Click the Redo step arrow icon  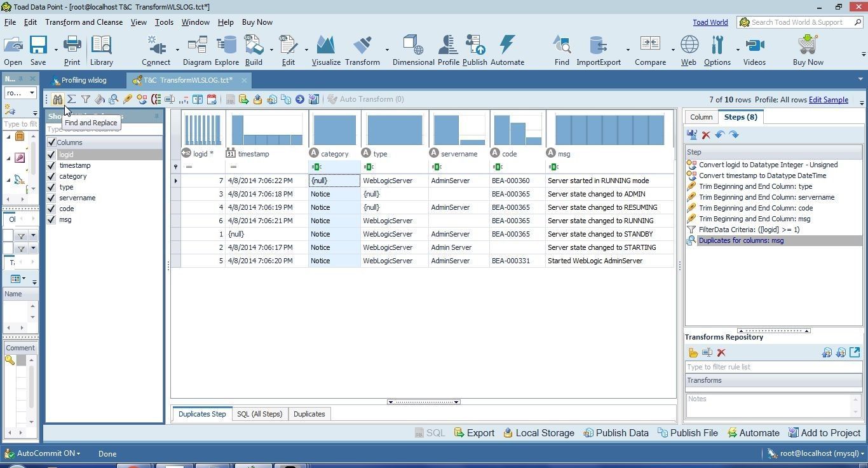pos(734,135)
